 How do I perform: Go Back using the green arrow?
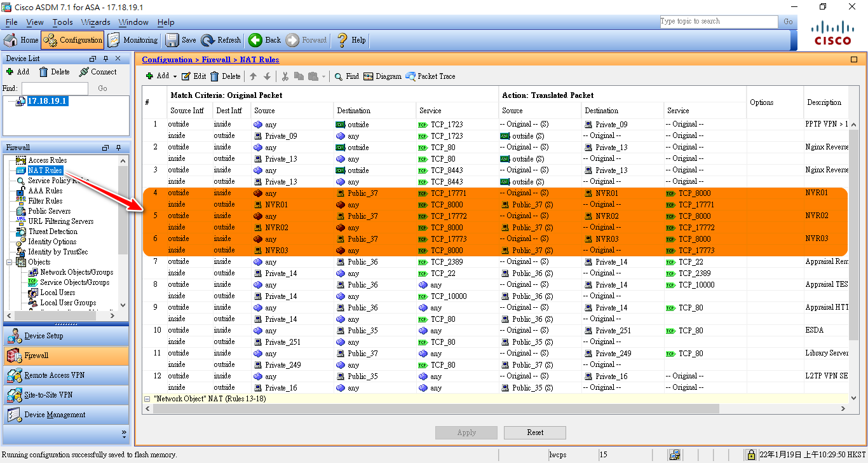click(264, 40)
